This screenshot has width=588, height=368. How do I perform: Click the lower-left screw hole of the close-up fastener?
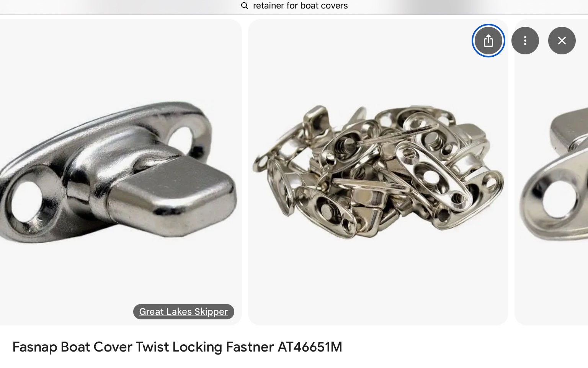(26, 203)
